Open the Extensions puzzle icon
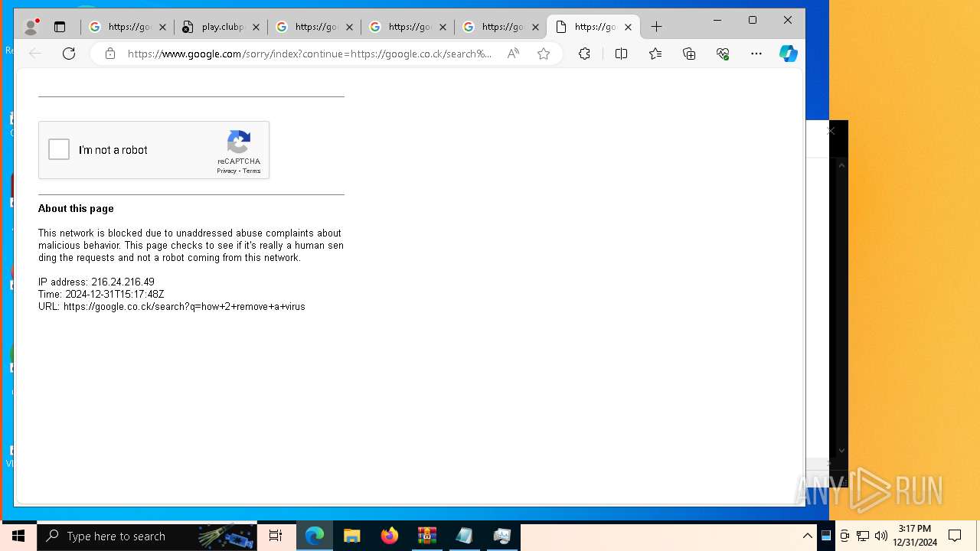 [584, 54]
